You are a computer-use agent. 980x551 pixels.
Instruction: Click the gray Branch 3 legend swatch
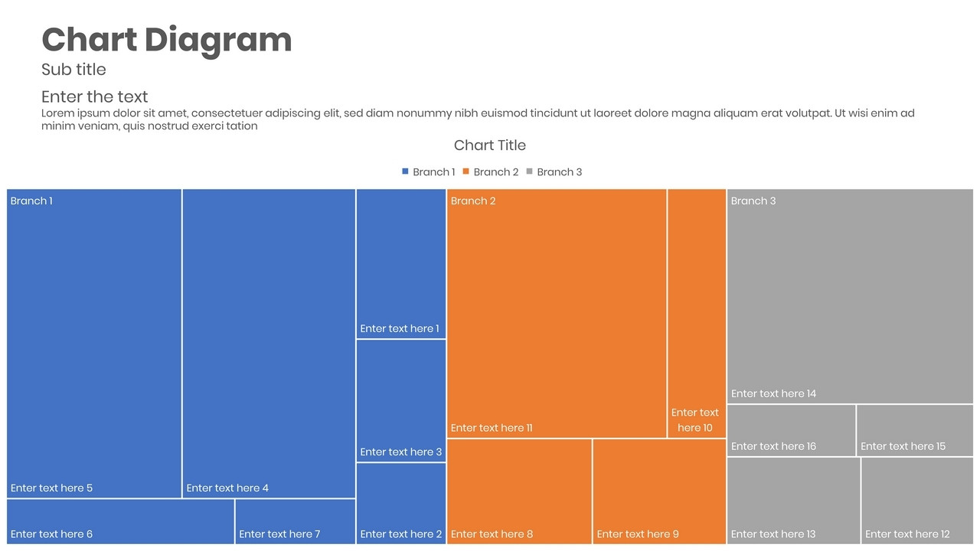[x=530, y=171]
